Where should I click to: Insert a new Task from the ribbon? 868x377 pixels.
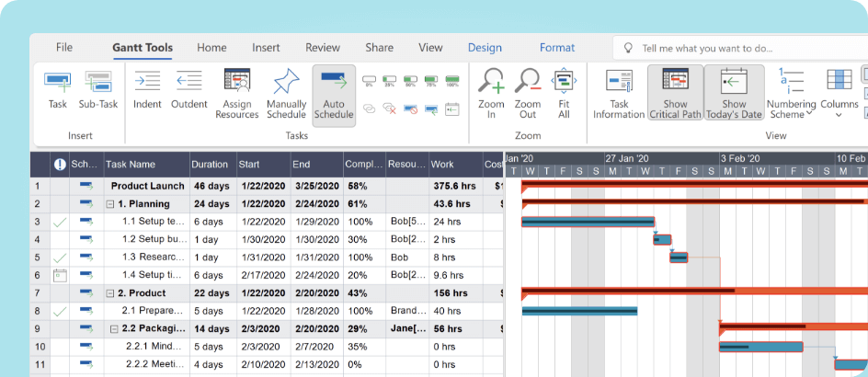click(58, 88)
